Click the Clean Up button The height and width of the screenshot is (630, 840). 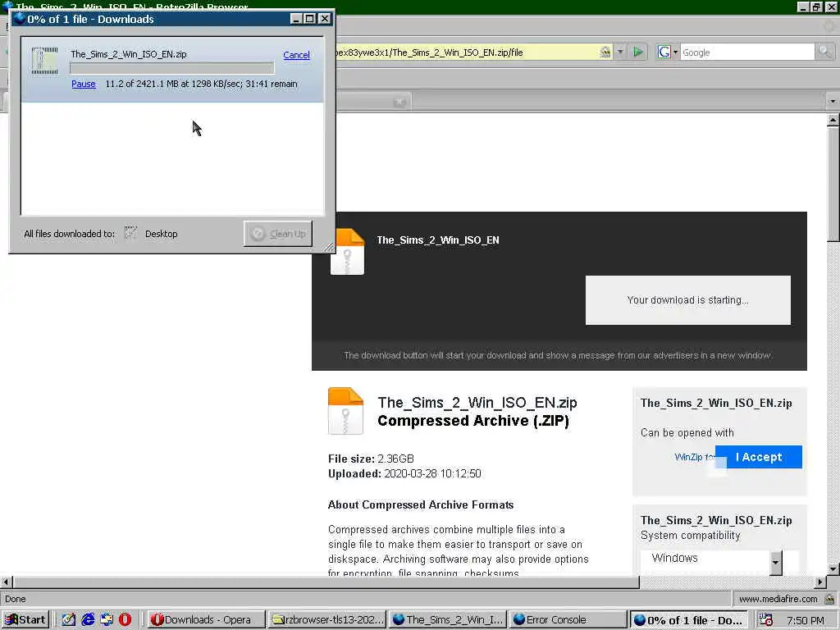pyautogui.click(x=278, y=234)
